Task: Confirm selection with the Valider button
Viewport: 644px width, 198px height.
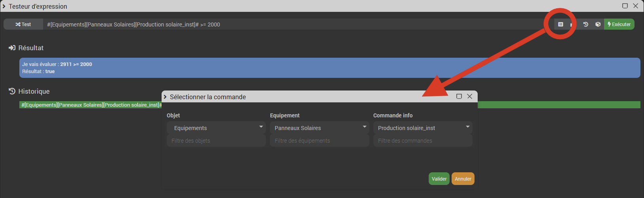Action: (439, 179)
